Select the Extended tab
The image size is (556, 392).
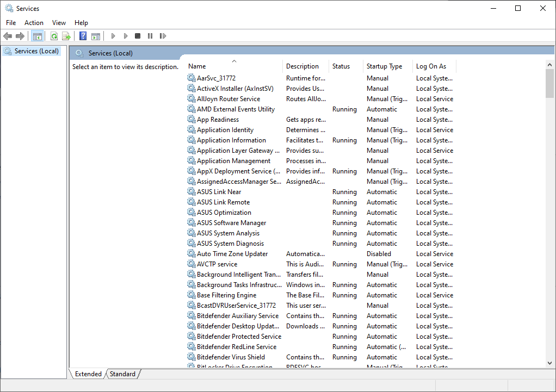pyautogui.click(x=88, y=374)
